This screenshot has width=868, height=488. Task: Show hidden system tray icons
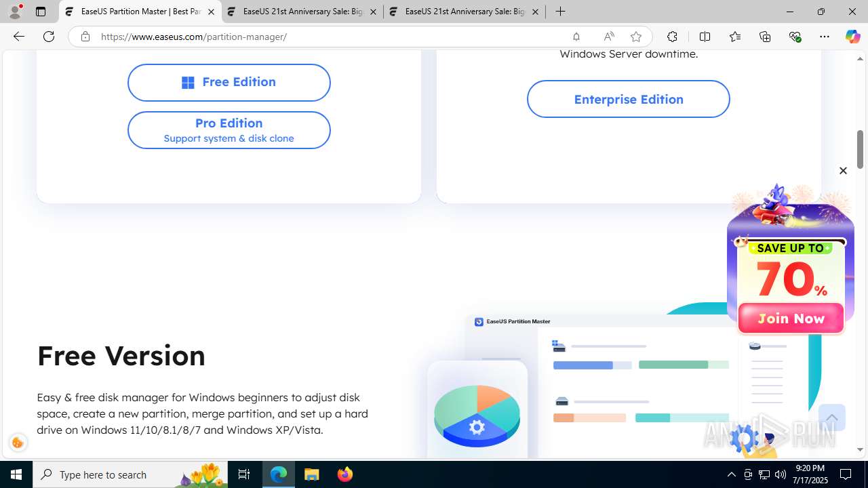[x=731, y=474]
